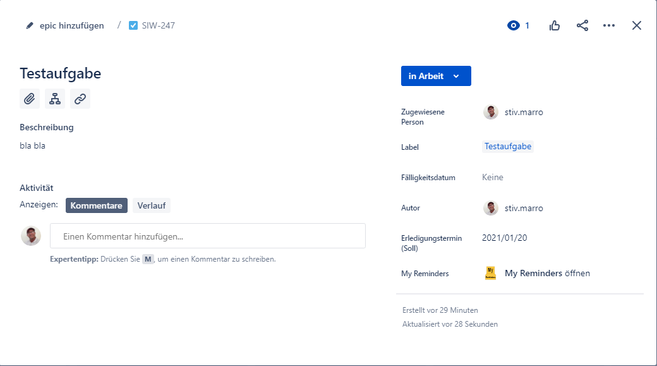Image resolution: width=657 pixels, height=366 pixels.
Task: Open the in Arbeit status dropdown
Action: pos(436,76)
